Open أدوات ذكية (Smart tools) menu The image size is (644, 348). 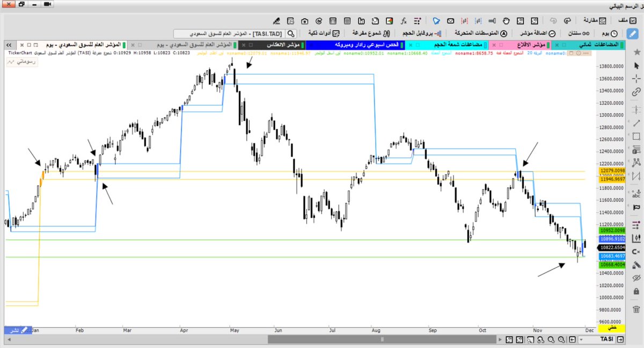click(x=325, y=33)
